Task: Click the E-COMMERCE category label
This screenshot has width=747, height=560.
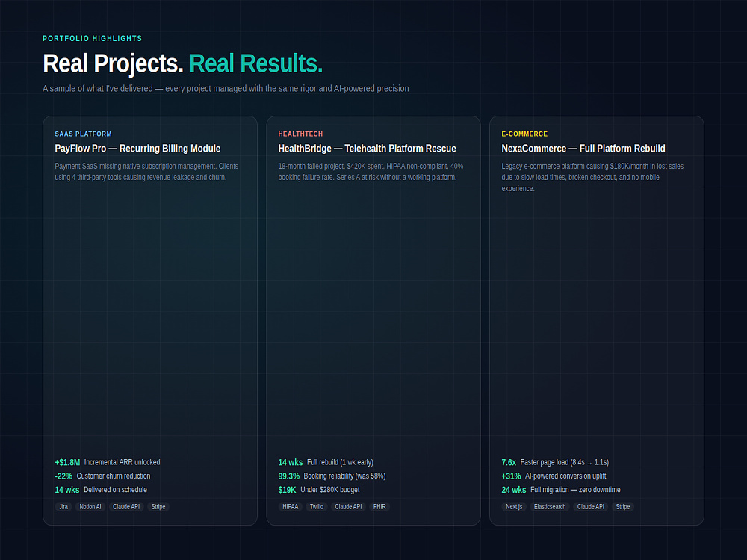Action: 524,134
